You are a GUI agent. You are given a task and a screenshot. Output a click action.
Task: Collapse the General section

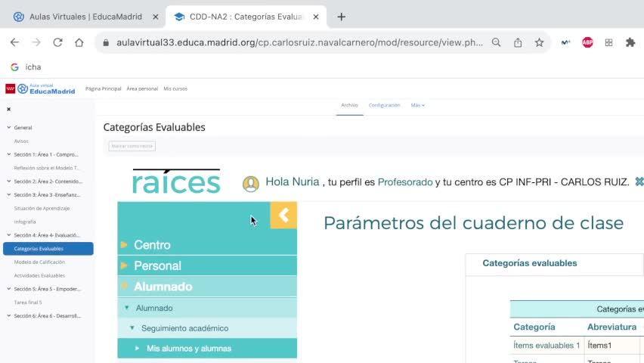pyautogui.click(x=8, y=128)
